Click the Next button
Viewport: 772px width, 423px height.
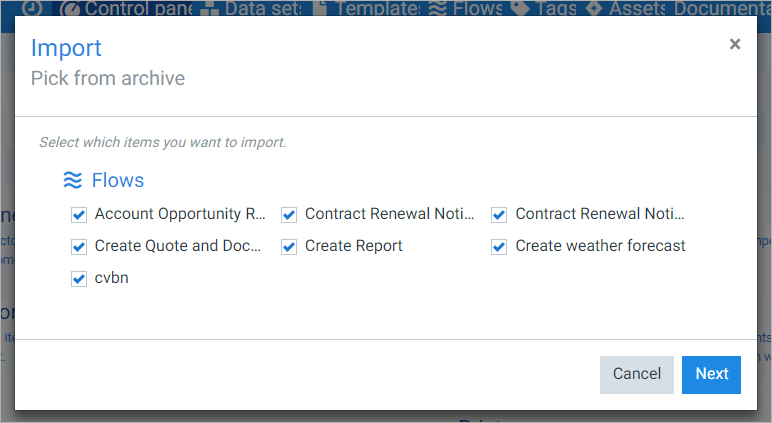click(x=711, y=375)
